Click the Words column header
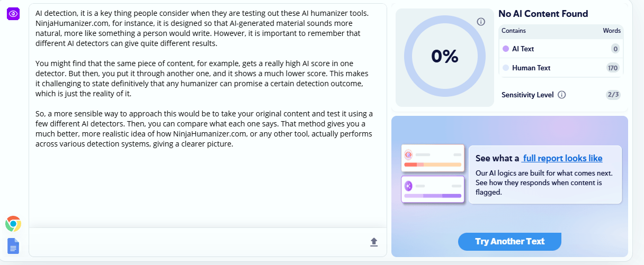 pos(612,31)
